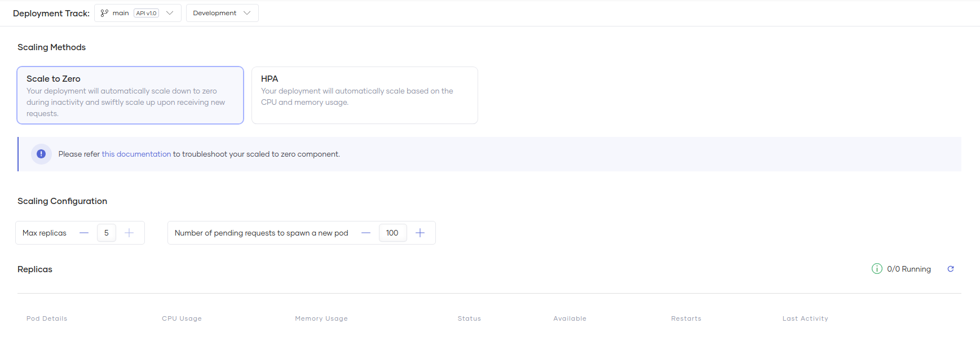Screen dimensions: 980x359
Task: Click the pending requests value field showing 100
Action: (392, 233)
